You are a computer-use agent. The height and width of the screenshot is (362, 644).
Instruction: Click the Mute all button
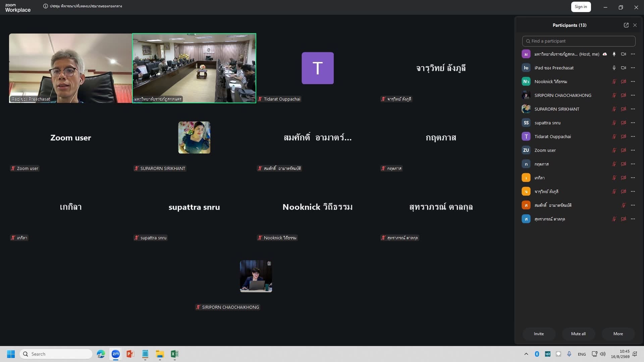(578, 334)
